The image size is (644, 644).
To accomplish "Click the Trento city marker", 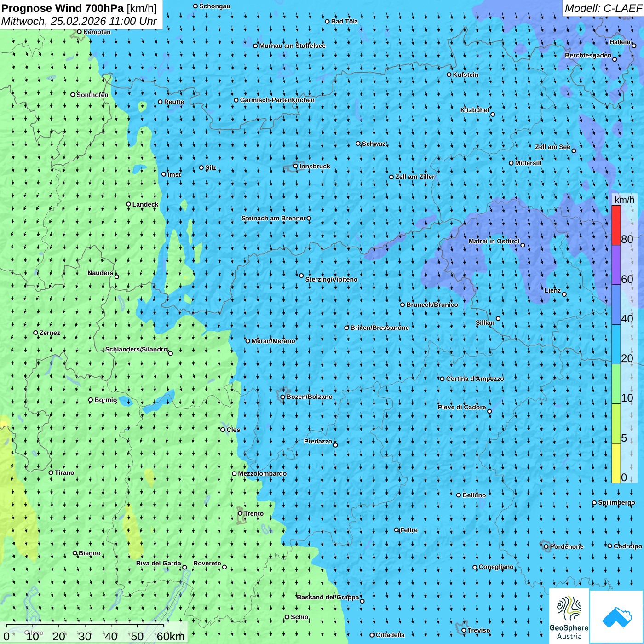I will tap(240, 513).
